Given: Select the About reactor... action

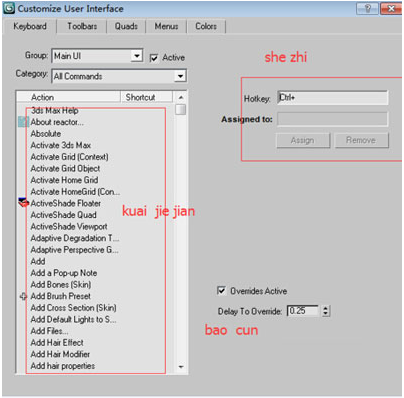Looking at the screenshot, I should coord(57,122).
